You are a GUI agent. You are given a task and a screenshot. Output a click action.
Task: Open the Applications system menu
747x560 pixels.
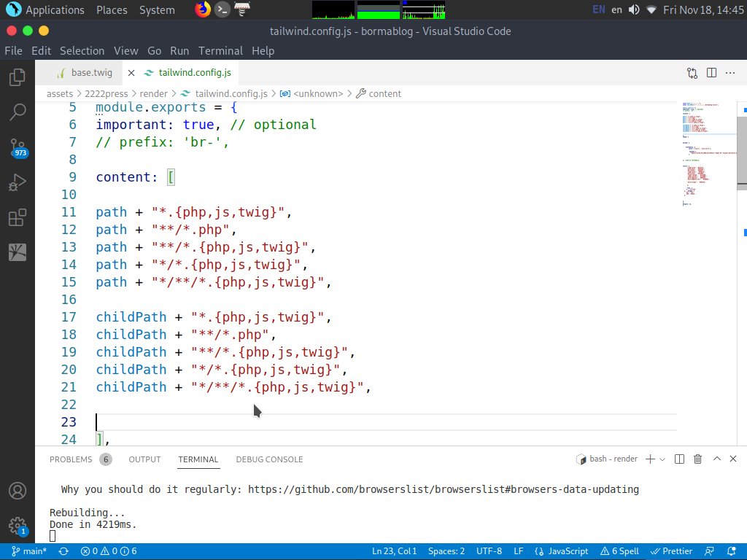tap(45, 10)
